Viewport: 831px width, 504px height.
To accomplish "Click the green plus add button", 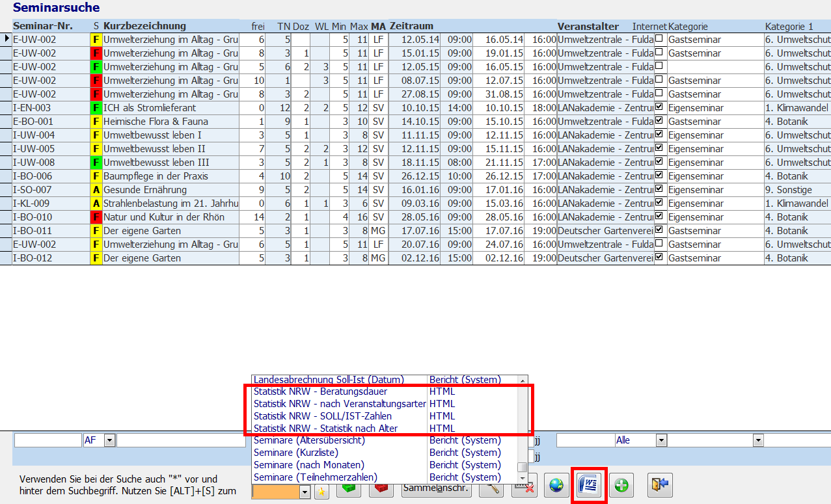I will pyautogui.click(x=621, y=486).
